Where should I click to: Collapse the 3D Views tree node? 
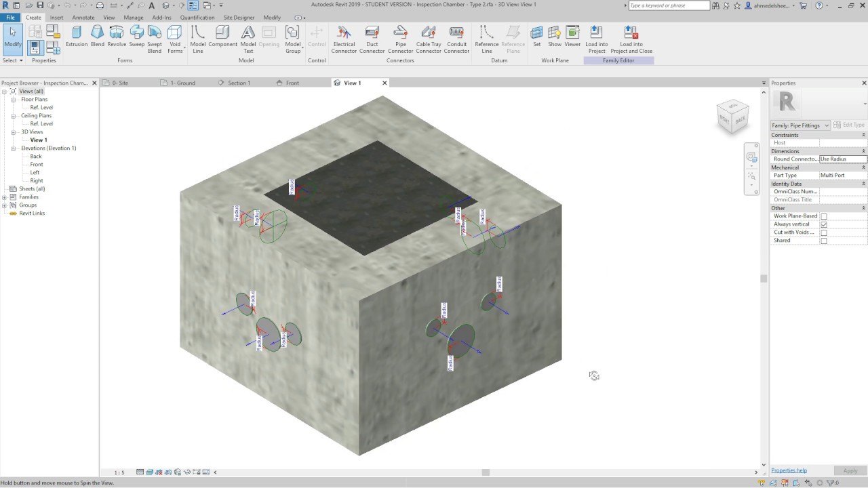[x=14, y=131]
